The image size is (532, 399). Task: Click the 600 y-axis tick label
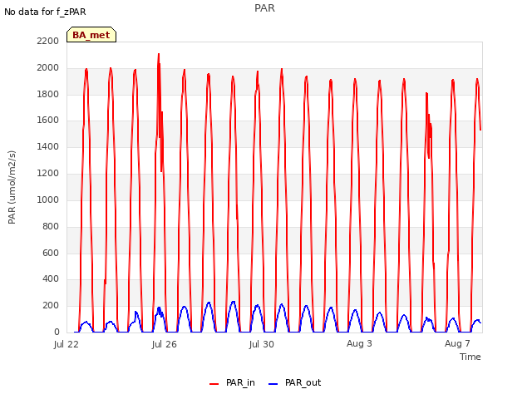(x=51, y=253)
